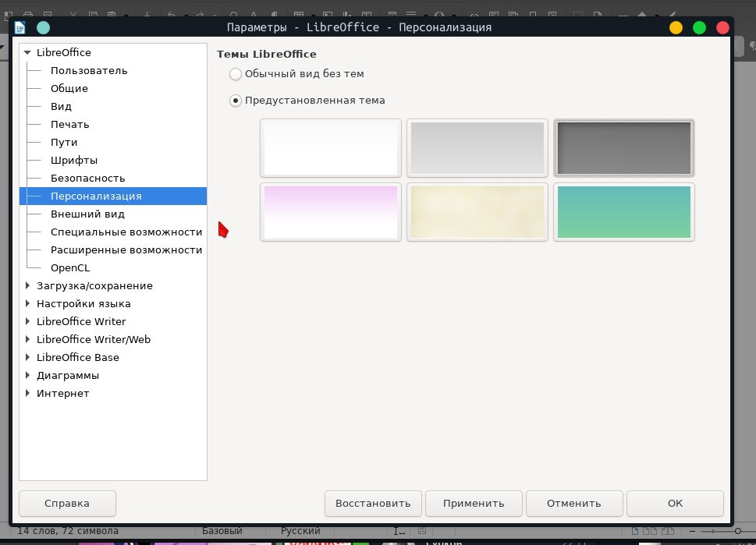Select 'Предустановленная тема' radio button
Viewport: 756px width, 545px height.
[x=236, y=101]
